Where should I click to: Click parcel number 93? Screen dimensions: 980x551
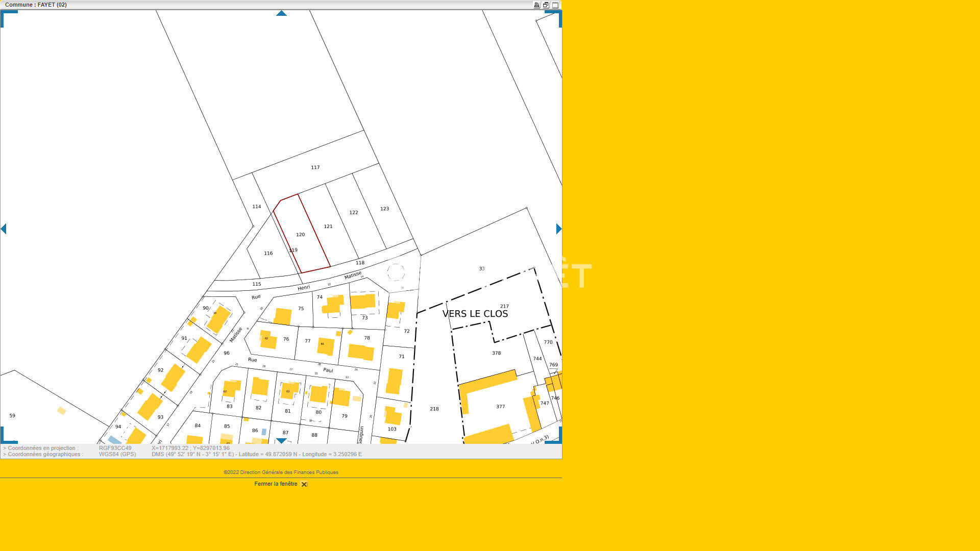pos(161,417)
